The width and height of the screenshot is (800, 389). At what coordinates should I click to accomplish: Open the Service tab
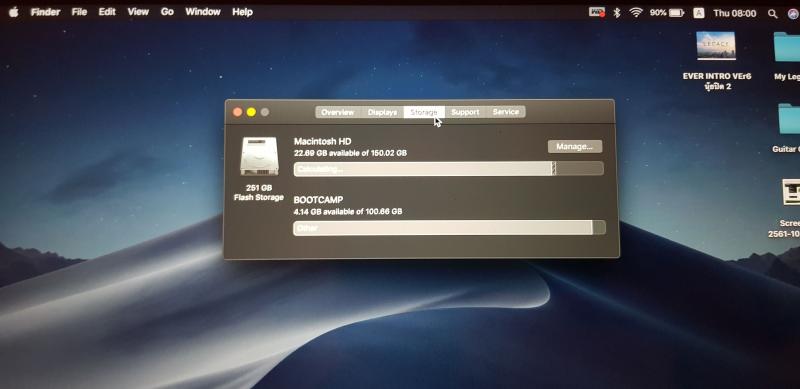[x=506, y=112]
